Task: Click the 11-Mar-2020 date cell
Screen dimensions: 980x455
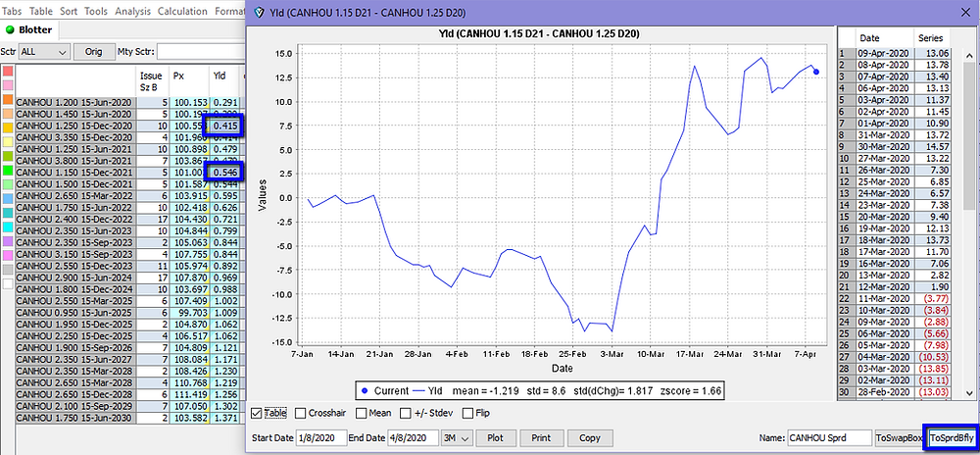Action: click(x=883, y=299)
